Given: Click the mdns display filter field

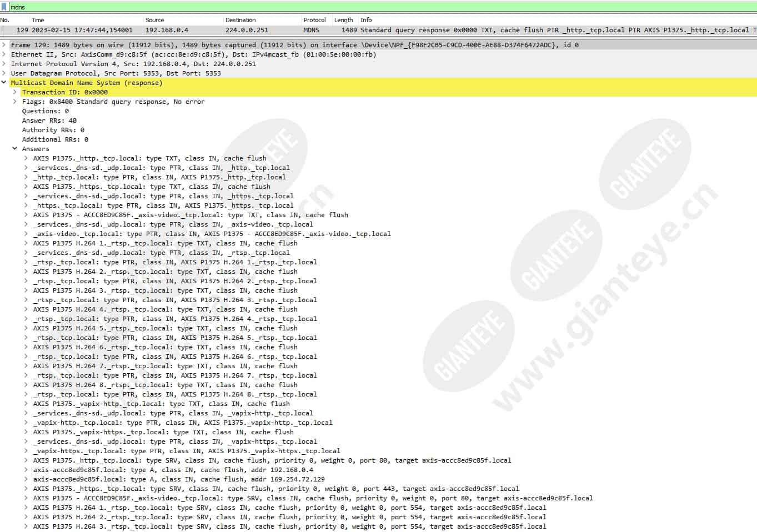Looking at the screenshot, I should click(383, 7).
